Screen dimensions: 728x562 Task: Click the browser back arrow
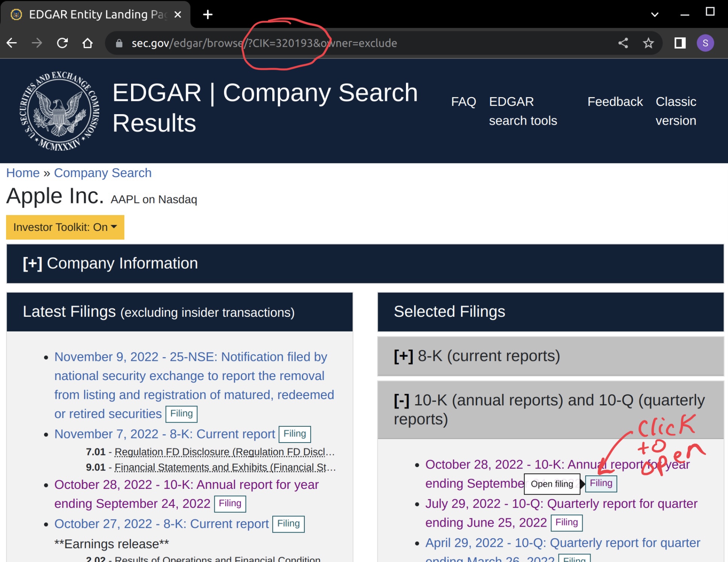coord(12,43)
